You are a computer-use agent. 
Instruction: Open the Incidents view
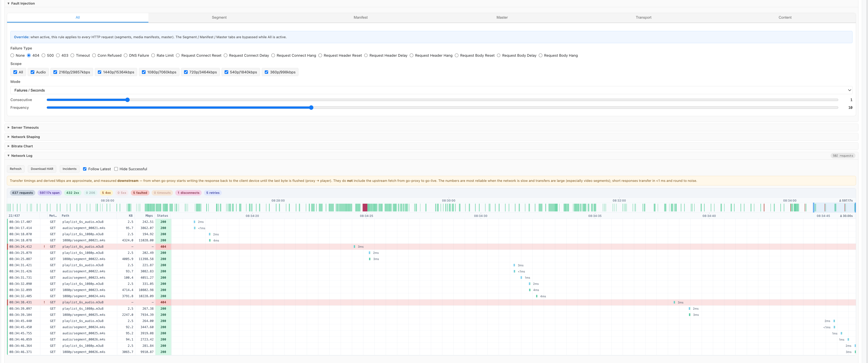tap(69, 169)
